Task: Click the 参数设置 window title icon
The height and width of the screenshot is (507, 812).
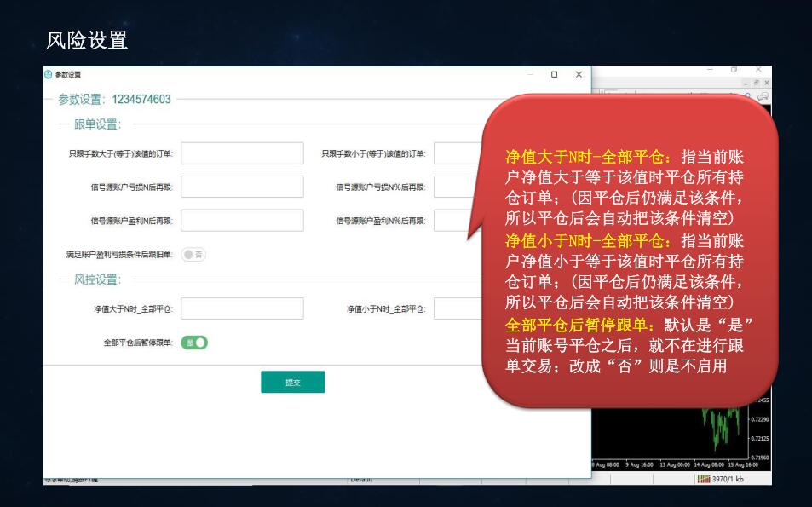Action: point(49,75)
